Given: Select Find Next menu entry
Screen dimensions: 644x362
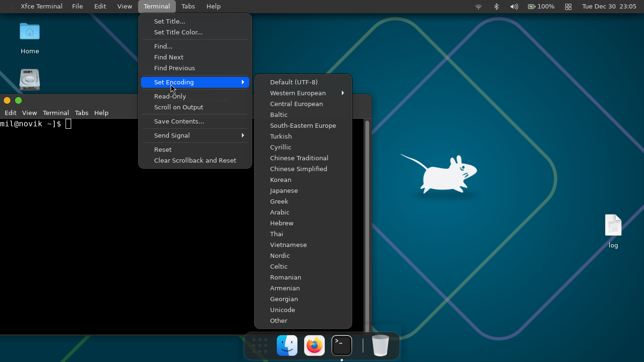Looking at the screenshot, I should click(x=195, y=57).
